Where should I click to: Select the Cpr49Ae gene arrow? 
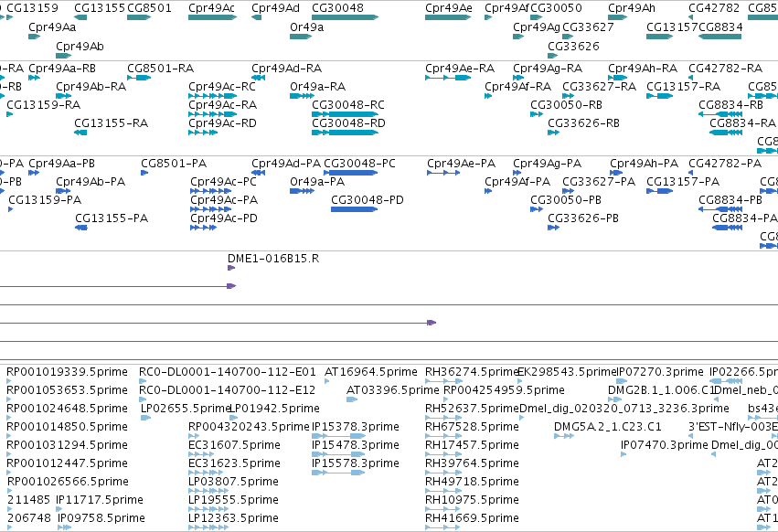448,17
